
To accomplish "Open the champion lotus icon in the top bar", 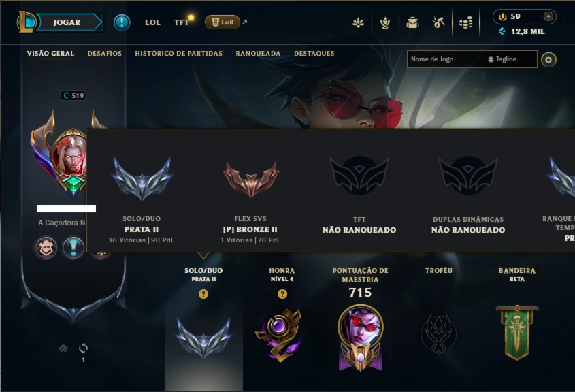I will (358, 22).
